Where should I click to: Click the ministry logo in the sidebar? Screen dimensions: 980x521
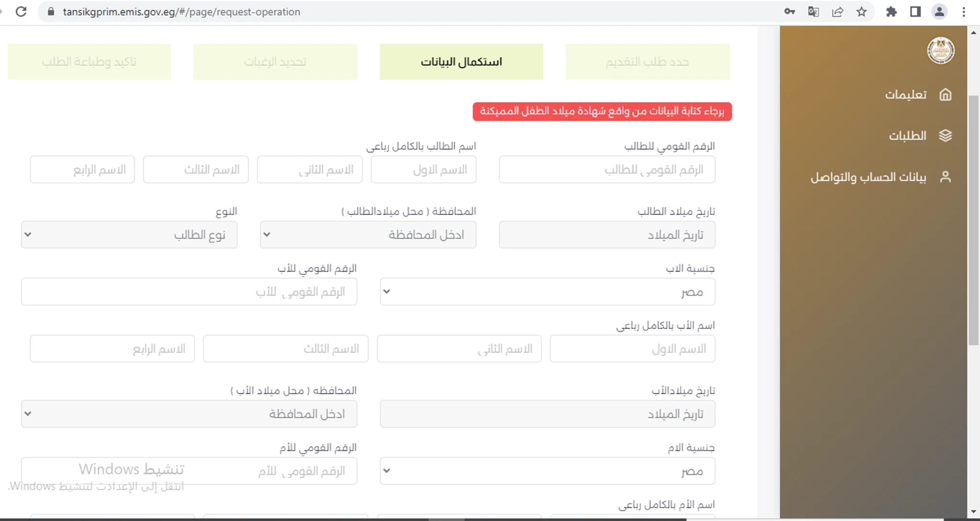[941, 50]
